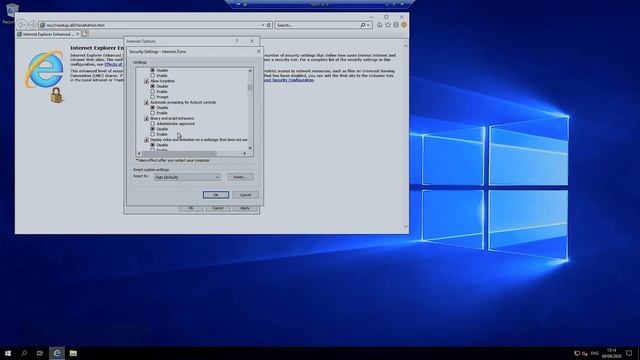Click the network icon in system tray
640x360 pixels.
(577, 353)
